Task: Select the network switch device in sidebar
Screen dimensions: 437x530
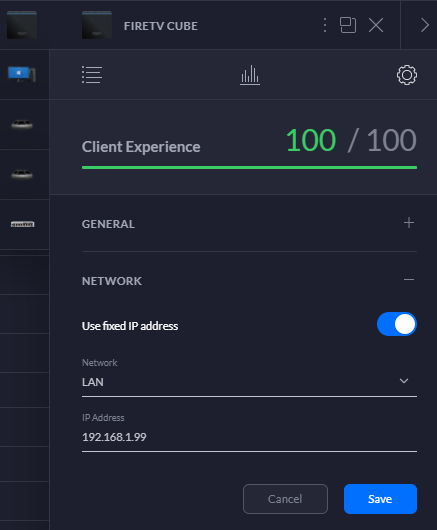Action: click(22, 224)
